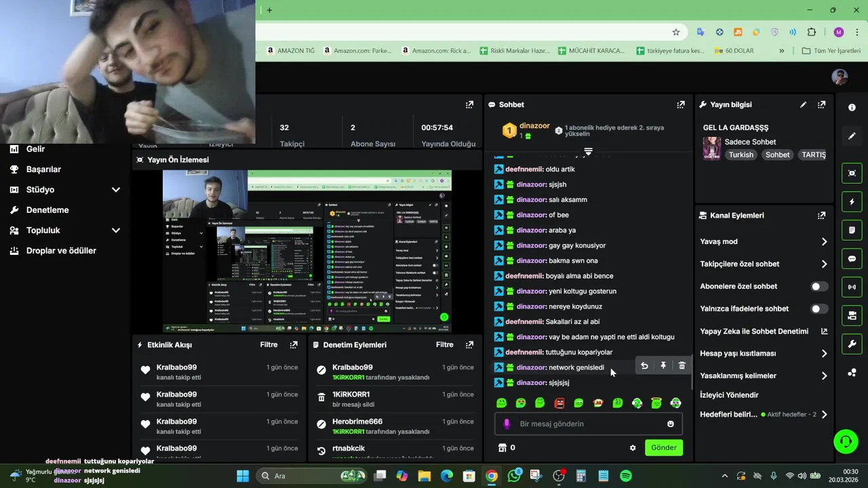Open WhatsApp from the Windows taskbar

514,476
